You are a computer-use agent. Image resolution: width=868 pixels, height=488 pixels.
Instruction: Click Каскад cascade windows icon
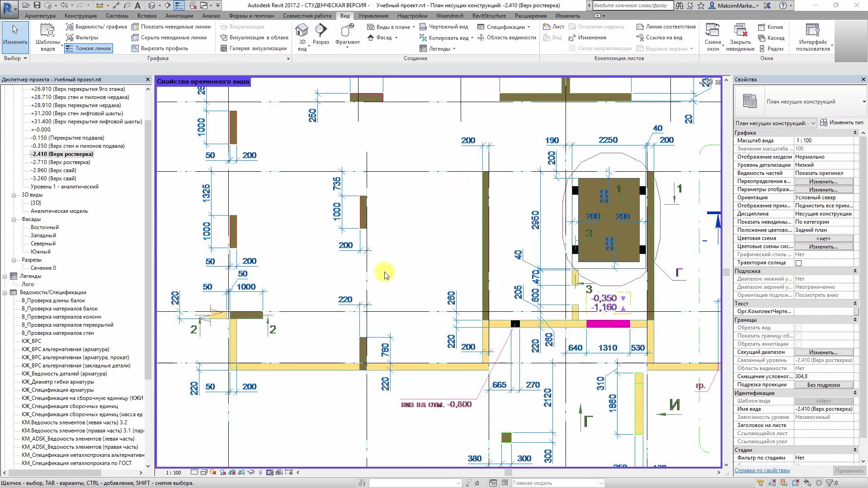click(x=771, y=38)
